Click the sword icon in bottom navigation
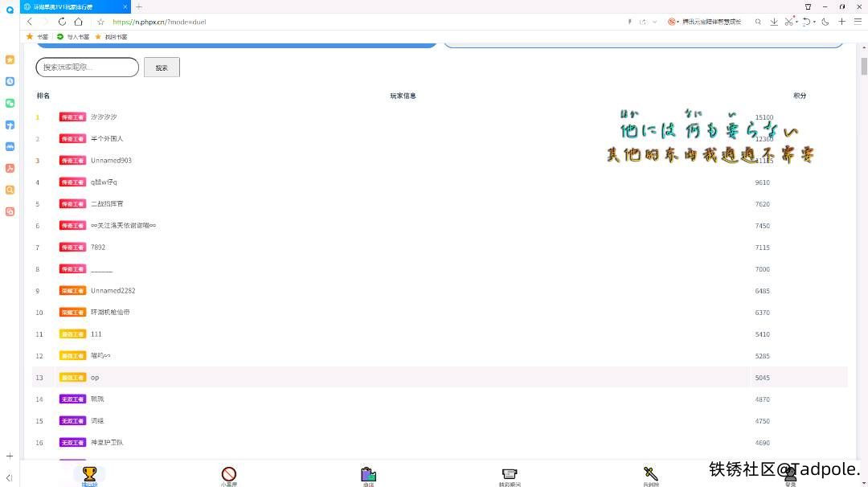 [651, 474]
